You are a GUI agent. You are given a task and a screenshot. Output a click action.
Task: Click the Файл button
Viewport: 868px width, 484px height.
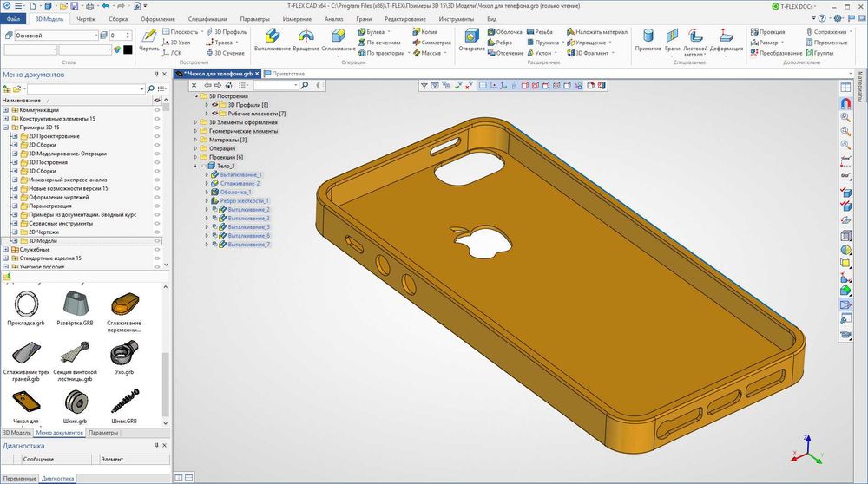tap(14, 18)
